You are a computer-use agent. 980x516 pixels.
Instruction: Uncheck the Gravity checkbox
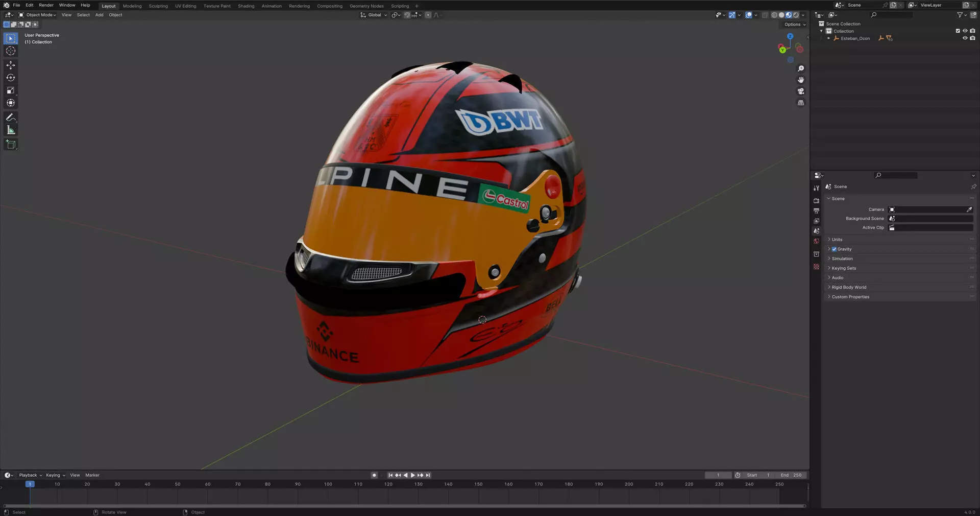point(834,249)
